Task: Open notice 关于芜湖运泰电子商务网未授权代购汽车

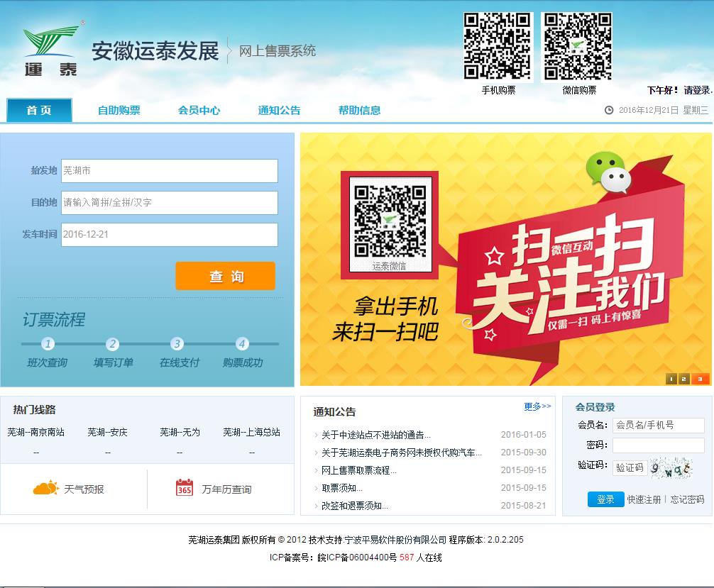Action: [x=401, y=453]
